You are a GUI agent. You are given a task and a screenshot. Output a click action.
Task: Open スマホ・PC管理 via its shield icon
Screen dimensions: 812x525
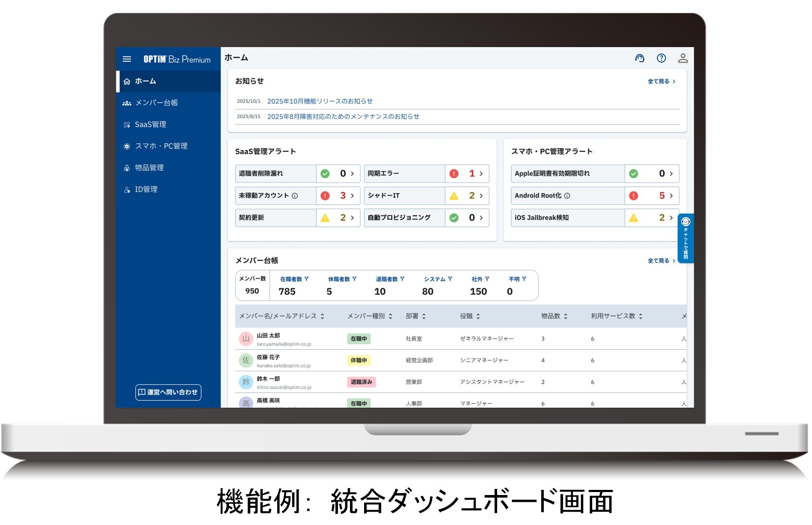(x=126, y=146)
